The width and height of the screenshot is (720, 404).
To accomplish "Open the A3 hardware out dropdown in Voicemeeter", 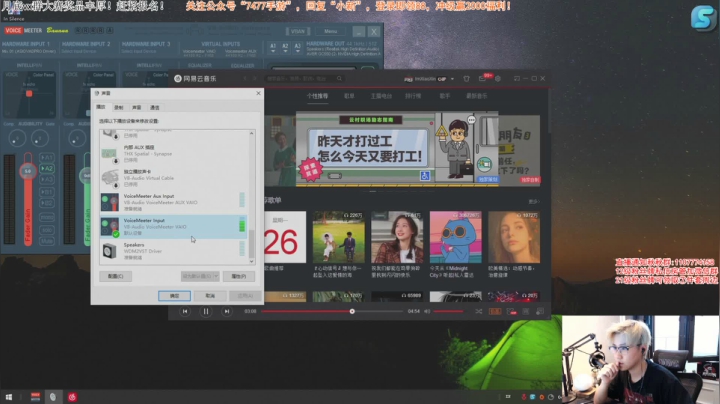I will (298, 48).
